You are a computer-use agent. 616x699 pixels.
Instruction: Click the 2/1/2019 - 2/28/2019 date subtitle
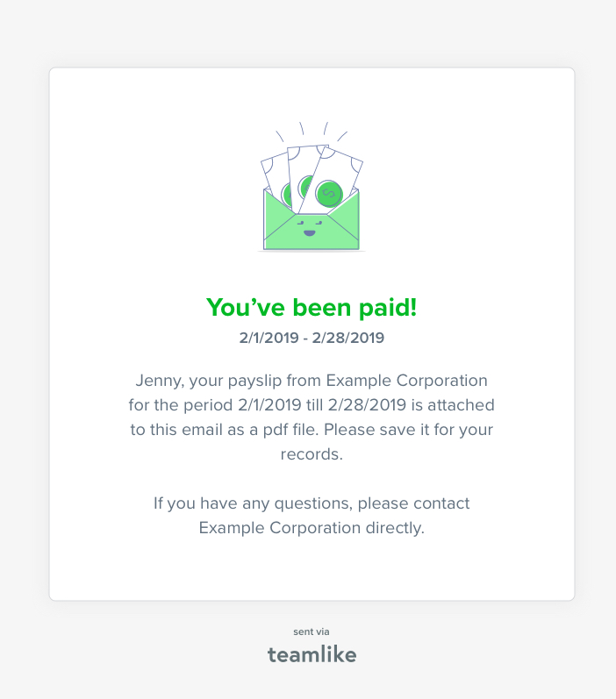[x=312, y=338]
